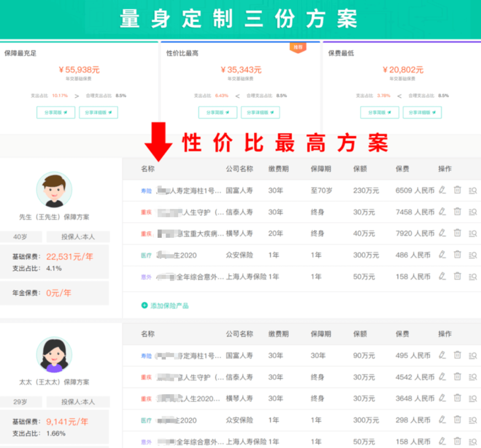This screenshot has height=448, width=481.
Task: Click 添加保险产品 to add a product
Action: (x=165, y=305)
